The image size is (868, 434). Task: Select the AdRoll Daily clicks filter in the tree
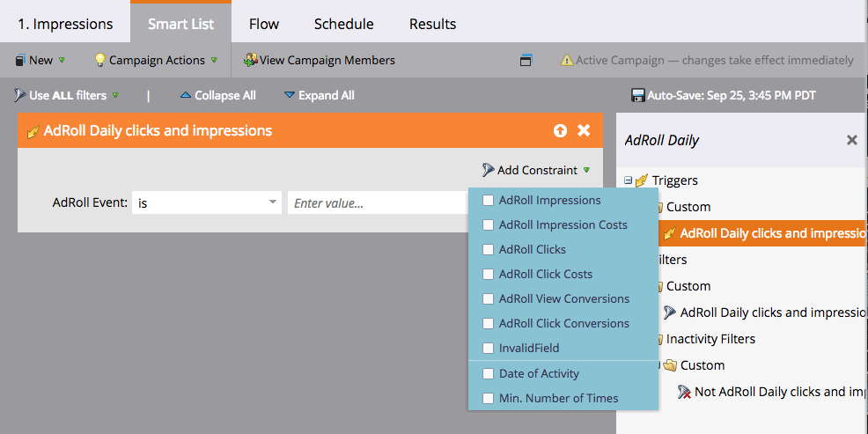(x=773, y=313)
